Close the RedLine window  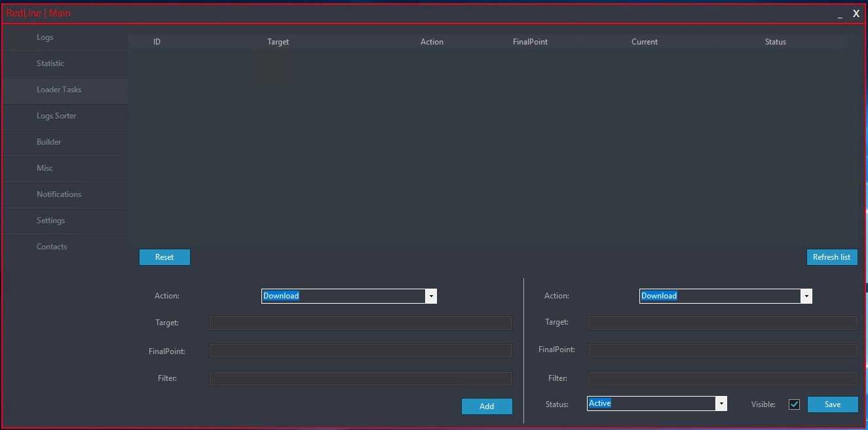[856, 14]
